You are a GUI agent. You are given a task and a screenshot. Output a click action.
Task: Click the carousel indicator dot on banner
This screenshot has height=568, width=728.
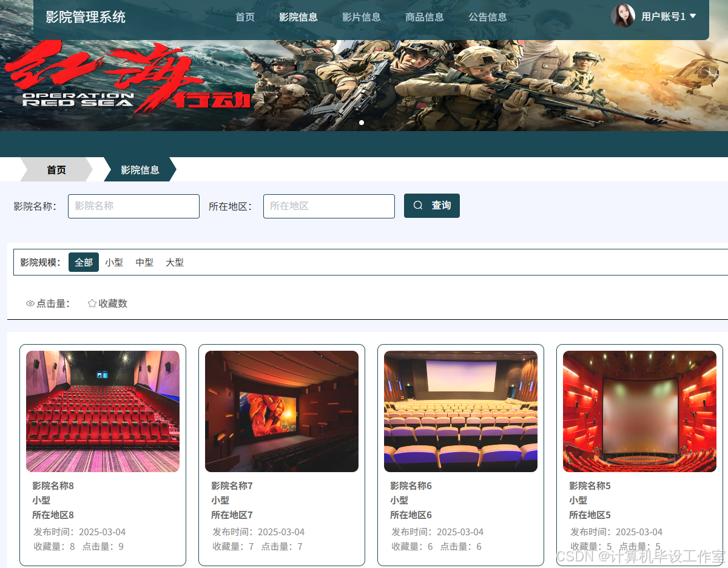tap(362, 123)
